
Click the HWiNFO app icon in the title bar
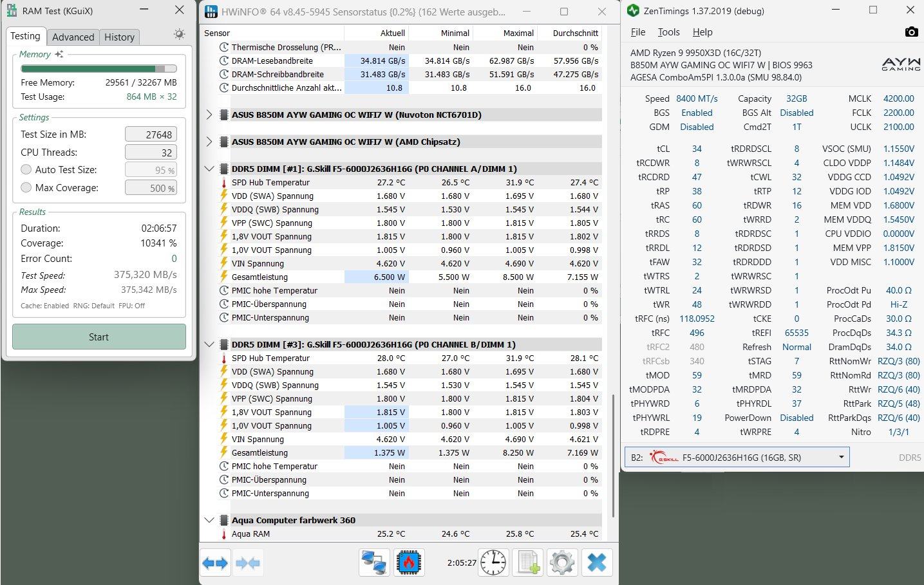click(211, 12)
